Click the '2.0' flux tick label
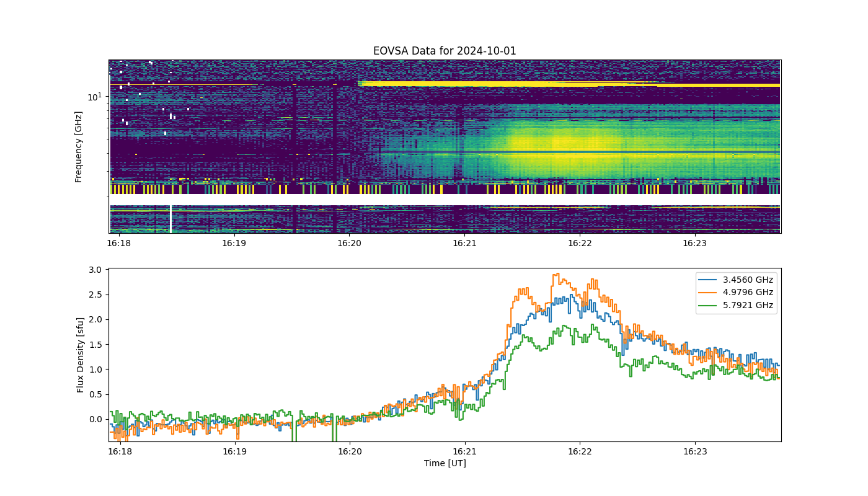 click(96, 319)
